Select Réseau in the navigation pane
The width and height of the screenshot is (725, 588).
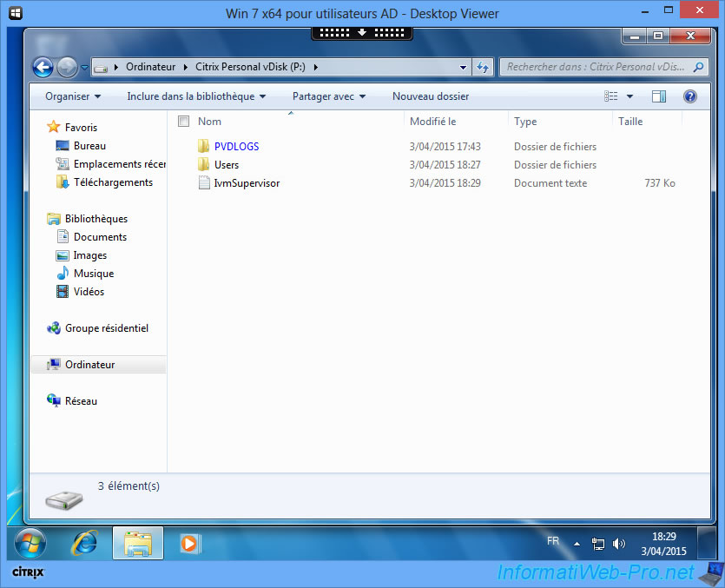point(81,401)
